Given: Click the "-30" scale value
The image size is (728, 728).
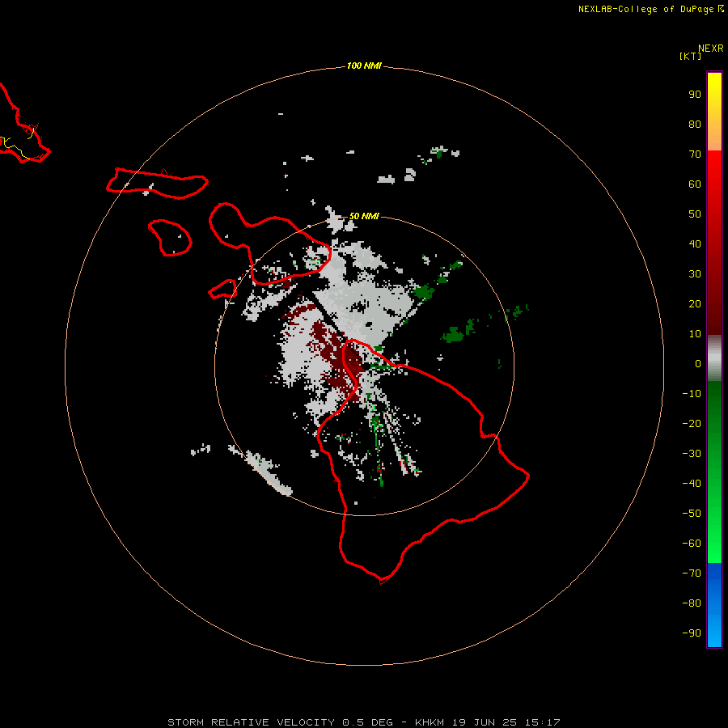Looking at the screenshot, I should click(692, 454).
